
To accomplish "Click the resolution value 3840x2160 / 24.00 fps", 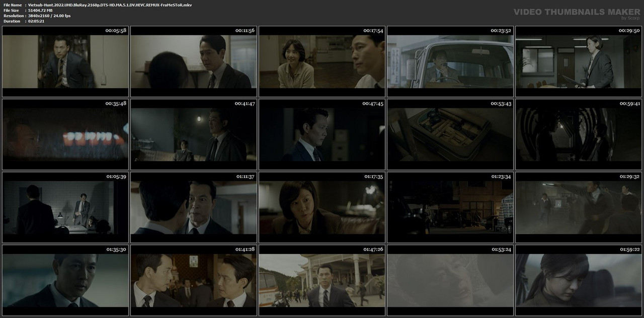I will 49,16.
